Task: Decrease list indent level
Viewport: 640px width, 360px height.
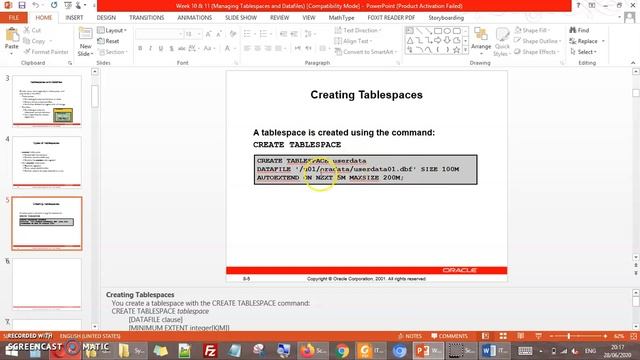Action: coord(283,34)
